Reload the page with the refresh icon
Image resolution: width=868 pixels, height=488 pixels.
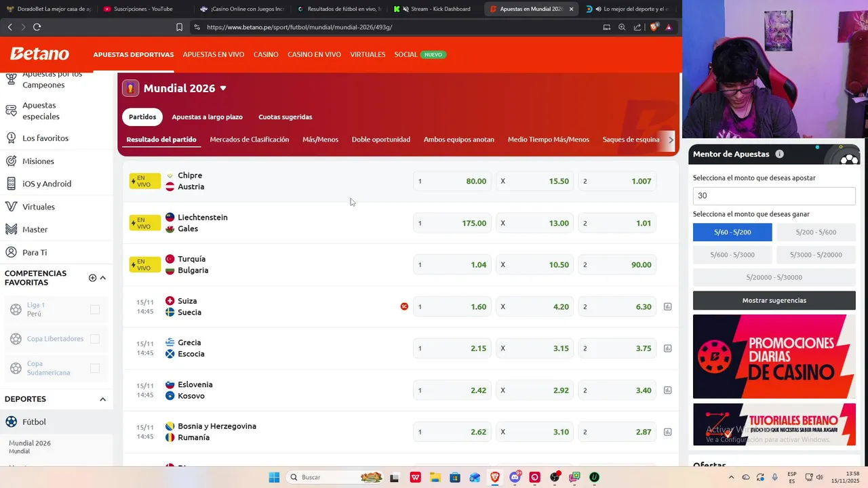37,27
